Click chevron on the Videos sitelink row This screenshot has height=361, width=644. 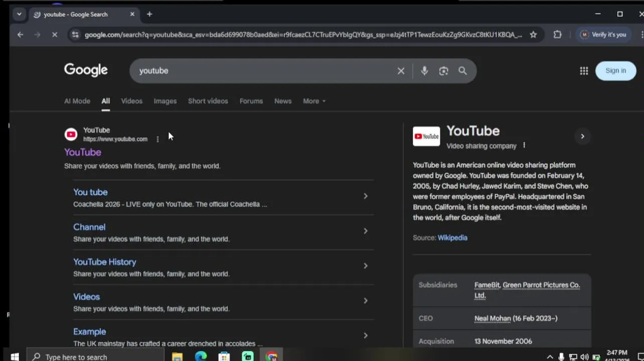366,301
